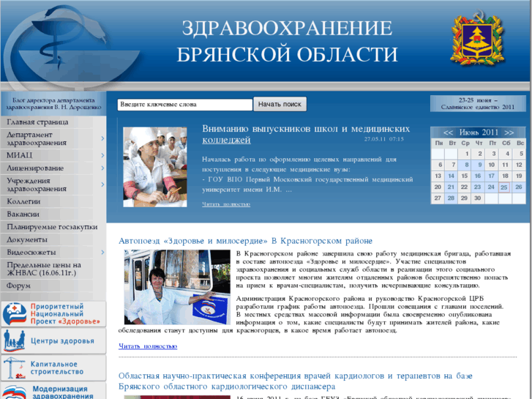
Task: Click the Модернизация здравоохранения flag icon
Action: [x=14, y=392]
